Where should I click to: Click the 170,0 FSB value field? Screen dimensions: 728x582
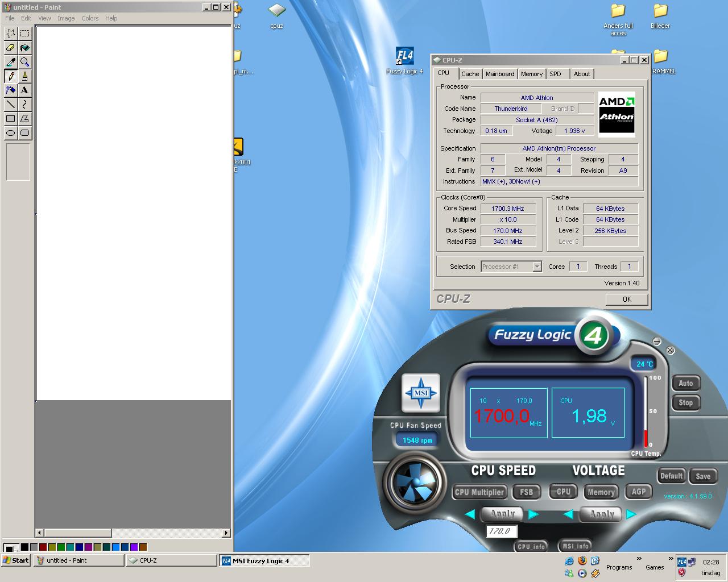[501, 531]
